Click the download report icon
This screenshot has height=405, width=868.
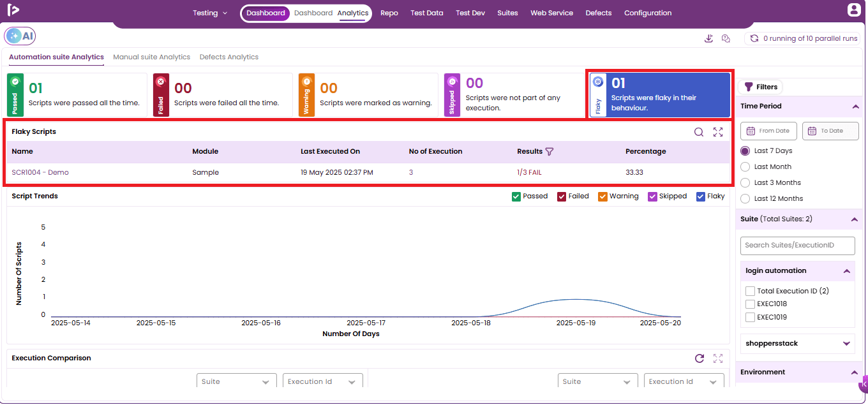tap(708, 38)
